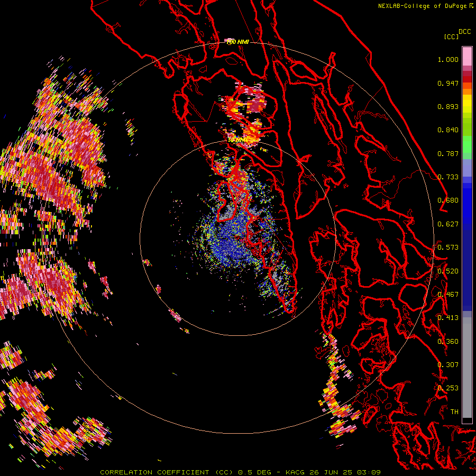Click the 0.360 legend value

(448, 342)
